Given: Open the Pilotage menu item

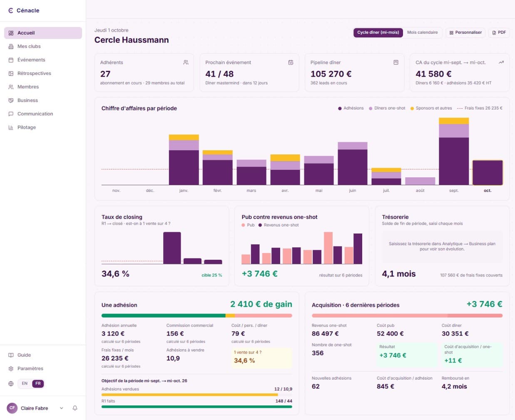Looking at the screenshot, I should (x=43, y=127).
